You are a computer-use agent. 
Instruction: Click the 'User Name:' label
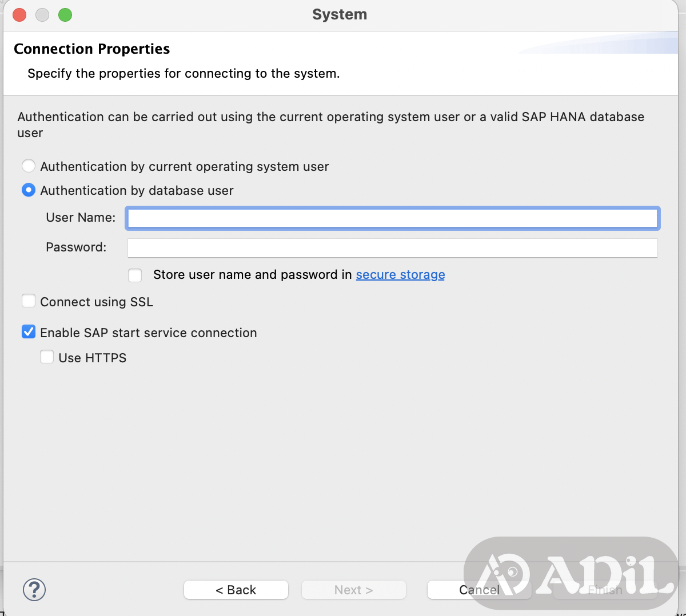point(81,218)
